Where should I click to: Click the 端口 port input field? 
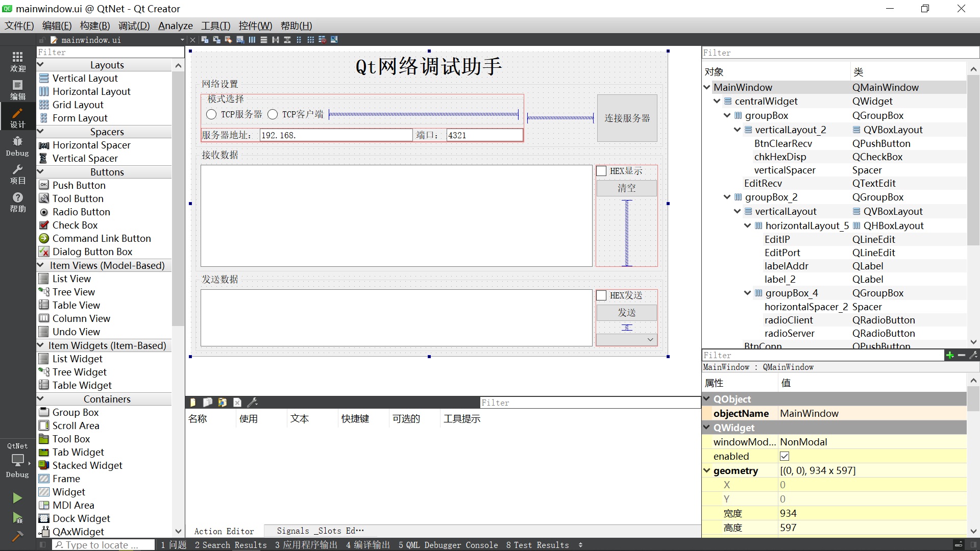(484, 135)
